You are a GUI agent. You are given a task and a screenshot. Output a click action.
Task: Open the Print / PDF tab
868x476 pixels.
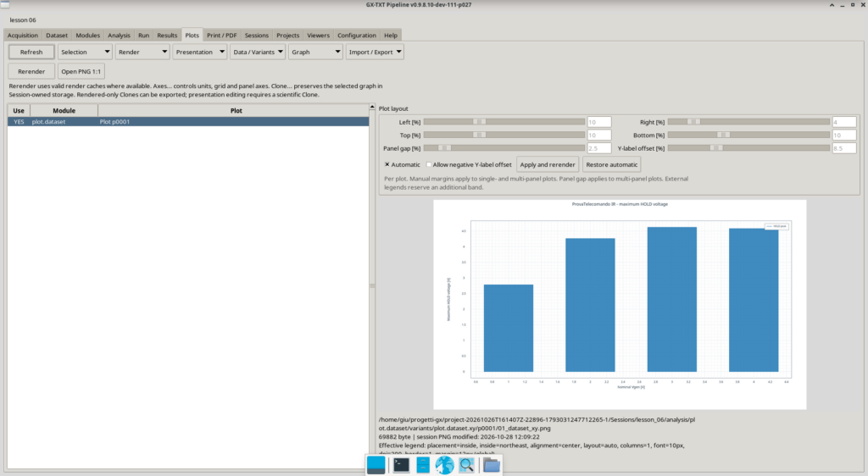[x=221, y=36]
